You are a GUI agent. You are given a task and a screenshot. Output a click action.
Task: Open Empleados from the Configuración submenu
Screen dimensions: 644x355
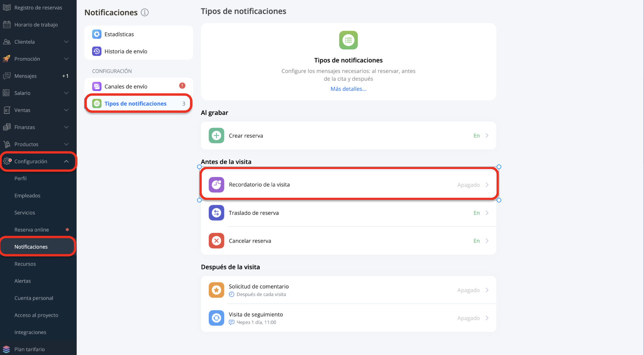click(x=27, y=195)
